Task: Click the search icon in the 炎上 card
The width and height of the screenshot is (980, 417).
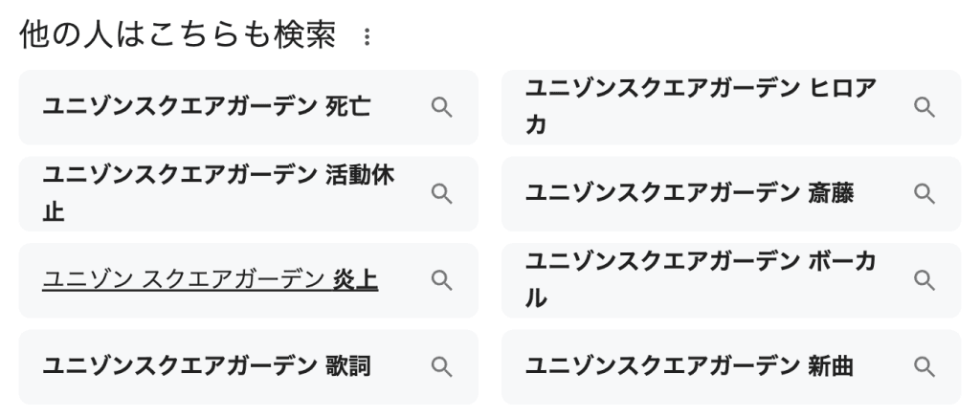Action: click(441, 280)
